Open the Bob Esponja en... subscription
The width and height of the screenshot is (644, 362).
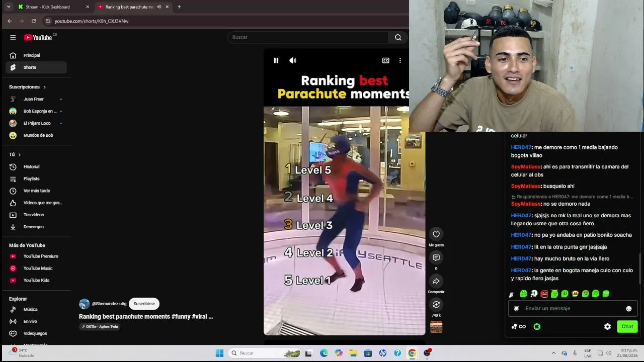click(x=36, y=111)
